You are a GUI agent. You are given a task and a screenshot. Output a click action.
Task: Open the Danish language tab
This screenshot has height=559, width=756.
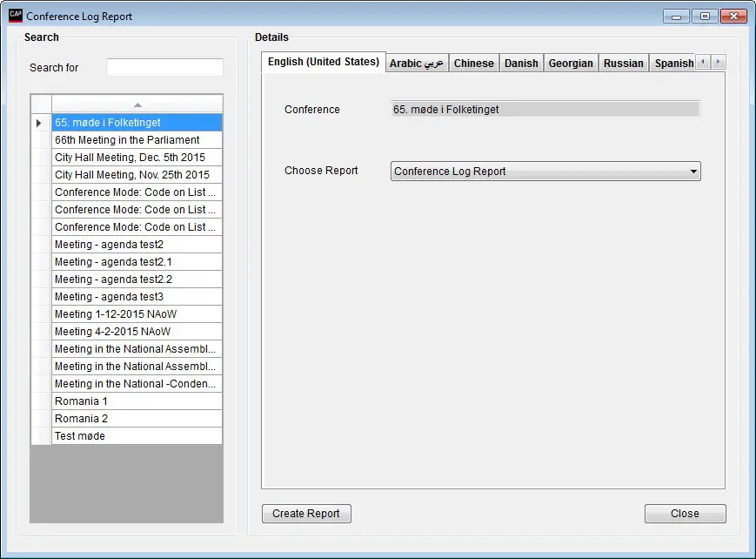click(x=520, y=62)
